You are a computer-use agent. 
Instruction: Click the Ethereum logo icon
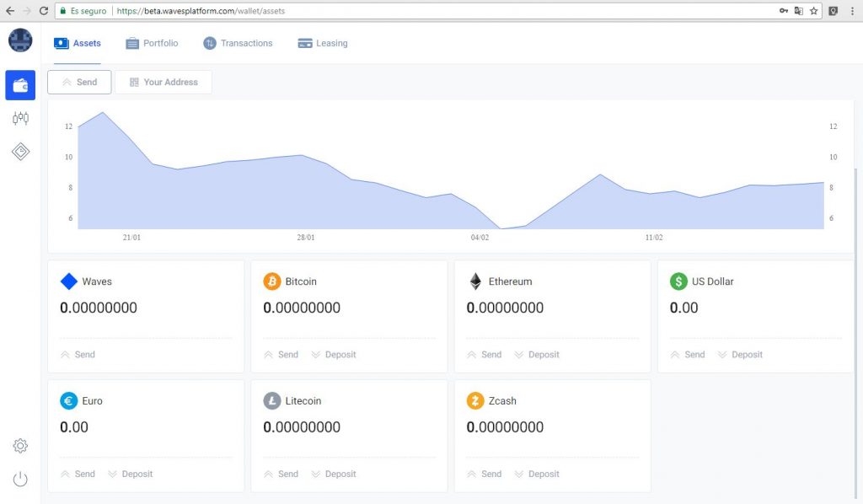click(475, 281)
